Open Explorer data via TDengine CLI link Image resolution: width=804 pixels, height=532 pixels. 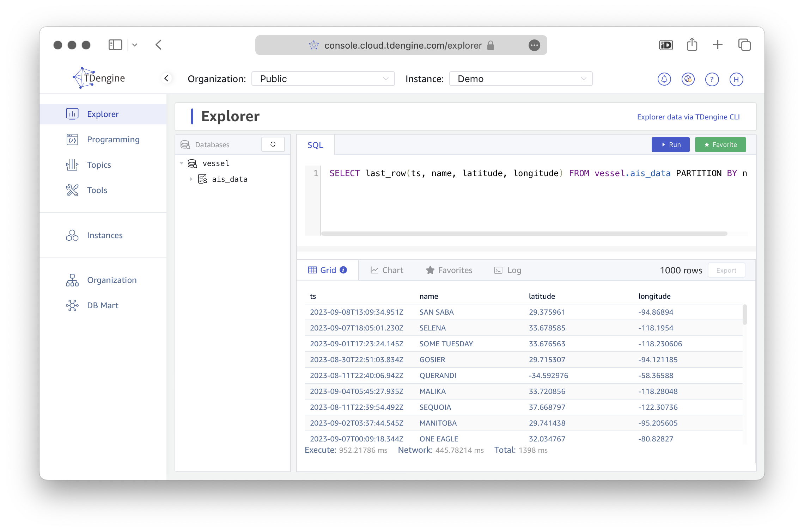pyautogui.click(x=688, y=117)
